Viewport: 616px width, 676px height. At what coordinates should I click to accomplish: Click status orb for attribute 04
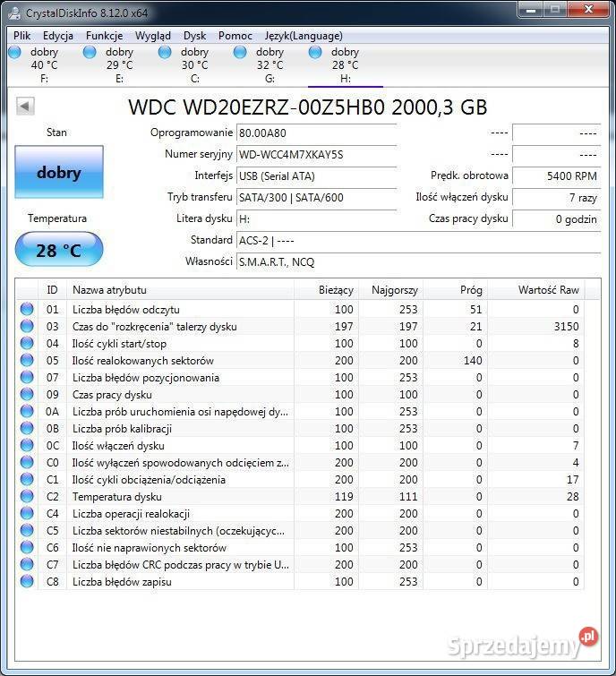(x=27, y=343)
